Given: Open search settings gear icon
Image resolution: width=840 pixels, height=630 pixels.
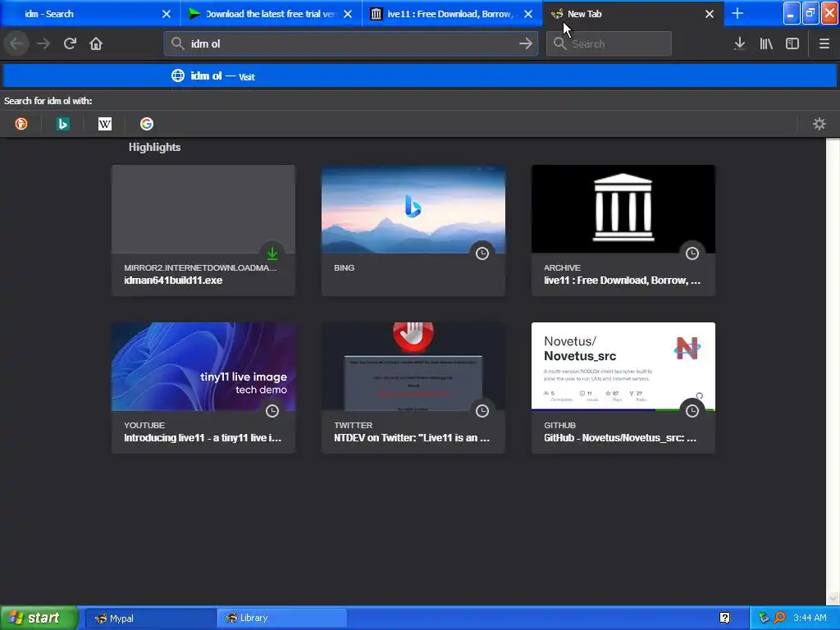Looking at the screenshot, I should (819, 124).
